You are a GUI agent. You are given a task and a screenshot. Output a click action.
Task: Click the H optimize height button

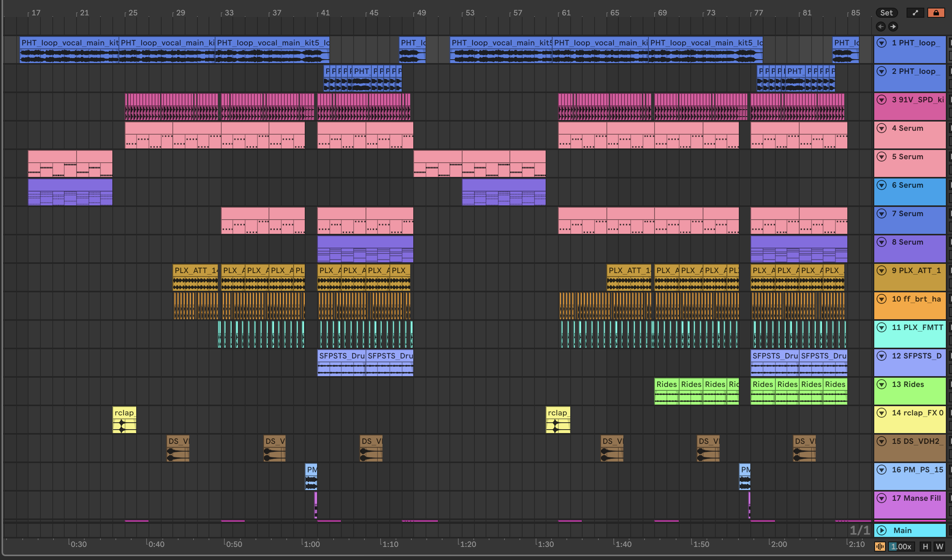pyautogui.click(x=925, y=546)
